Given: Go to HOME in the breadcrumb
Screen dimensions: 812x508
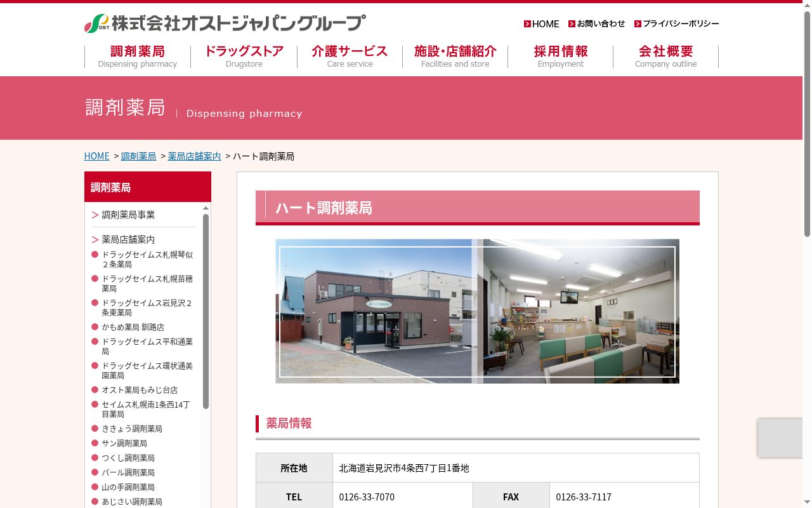Looking at the screenshot, I should (x=97, y=156).
